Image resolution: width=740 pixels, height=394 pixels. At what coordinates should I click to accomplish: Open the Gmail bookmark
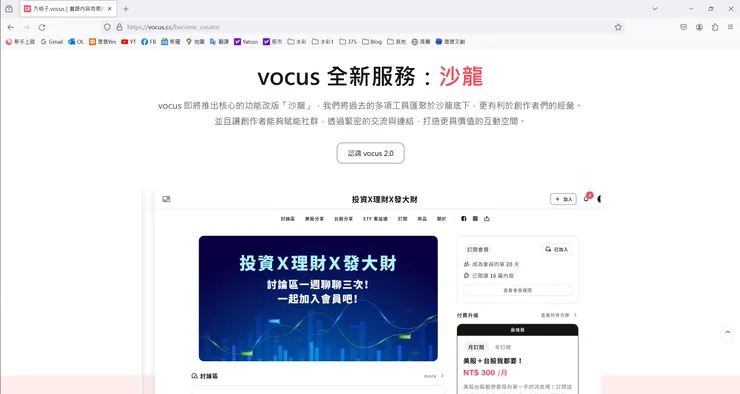pyautogui.click(x=52, y=42)
